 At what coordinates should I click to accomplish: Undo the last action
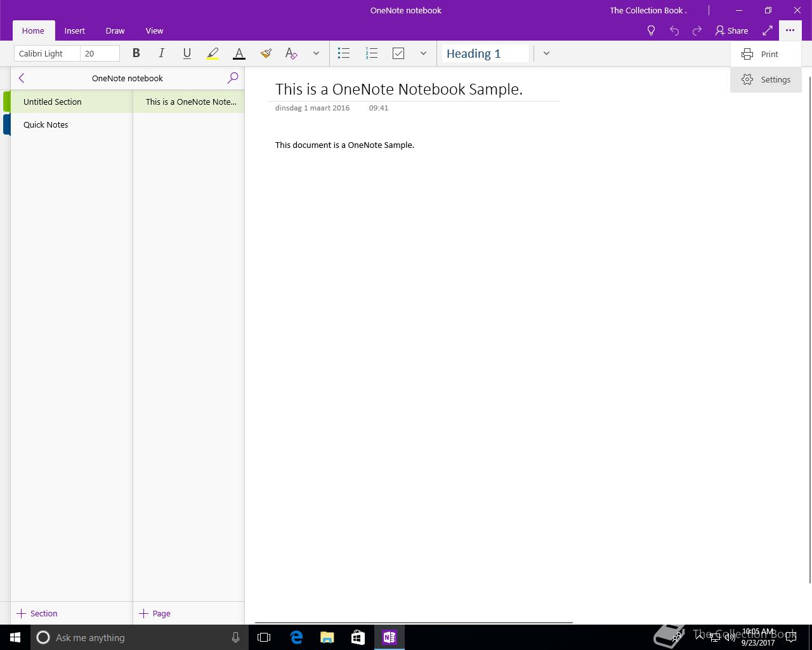point(674,30)
